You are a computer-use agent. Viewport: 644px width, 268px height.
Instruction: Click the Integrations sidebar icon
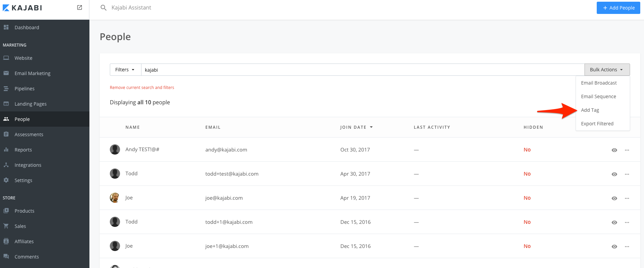tap(6, 165)
